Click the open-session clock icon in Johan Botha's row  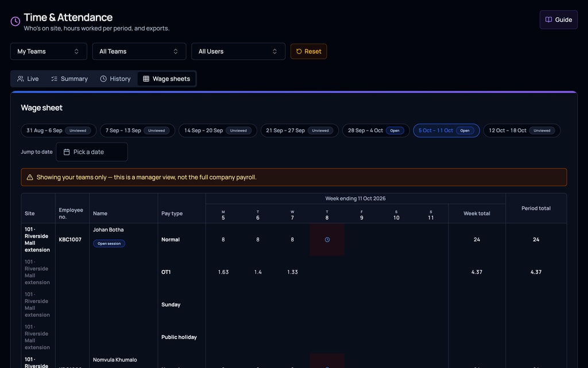point(327,240)
